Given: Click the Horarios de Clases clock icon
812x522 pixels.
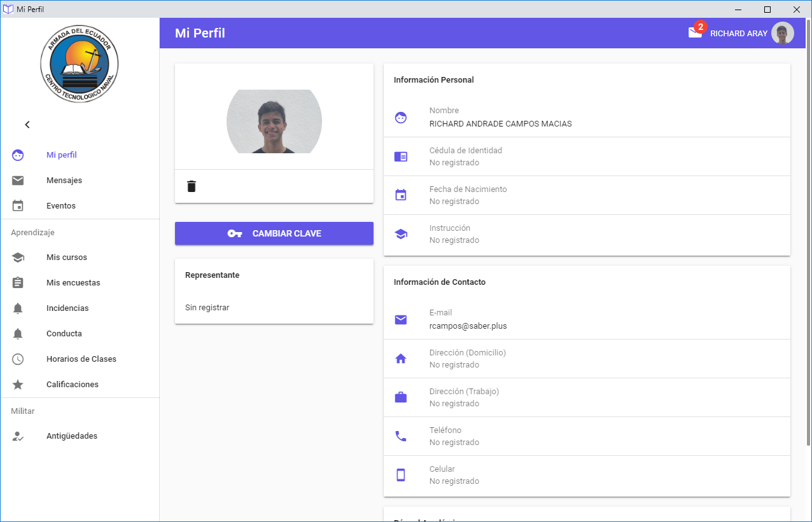Looking at the screenshot, I should click(18, 359).
